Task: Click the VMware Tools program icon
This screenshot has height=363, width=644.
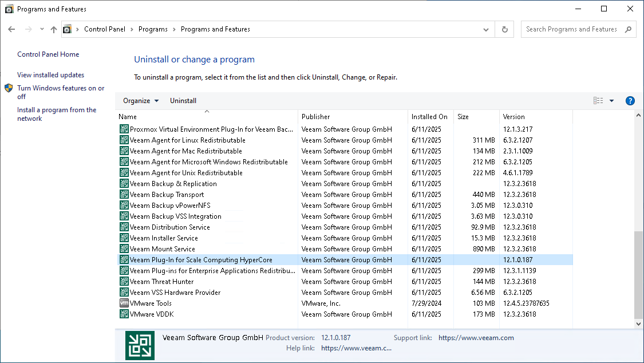Action: [124, 303]
